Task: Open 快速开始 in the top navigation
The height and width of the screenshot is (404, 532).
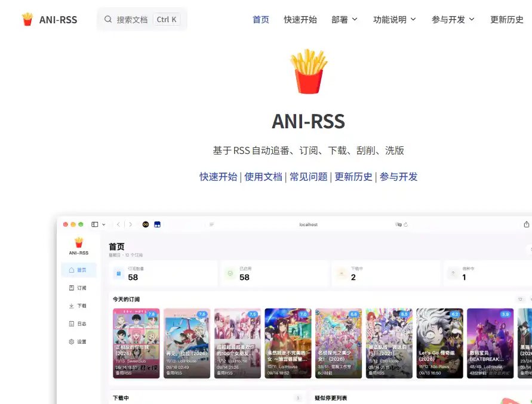Action: click(300, 19)
